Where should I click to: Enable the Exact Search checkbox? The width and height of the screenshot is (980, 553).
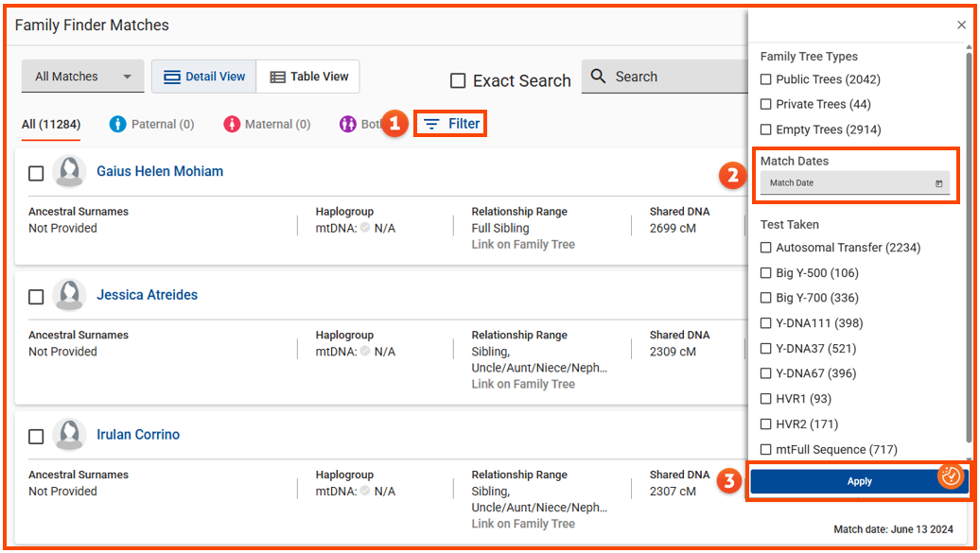[458, 81]
